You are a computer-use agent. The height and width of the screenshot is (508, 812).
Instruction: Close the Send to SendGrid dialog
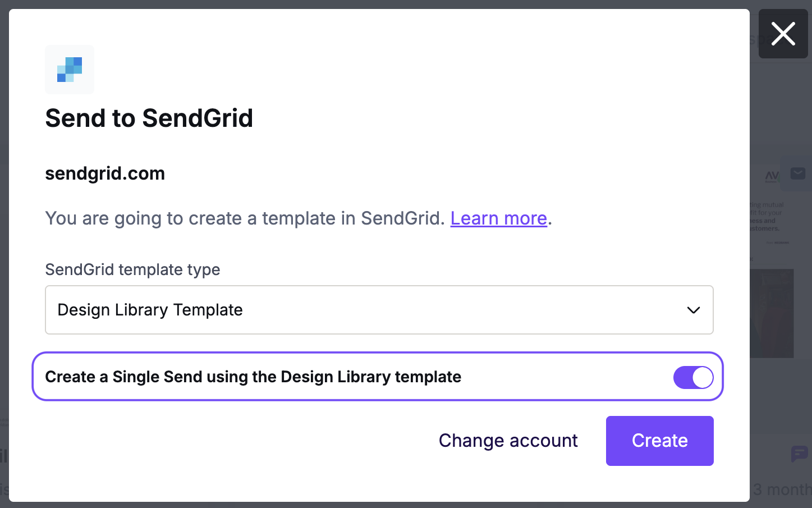coord(783,34)
